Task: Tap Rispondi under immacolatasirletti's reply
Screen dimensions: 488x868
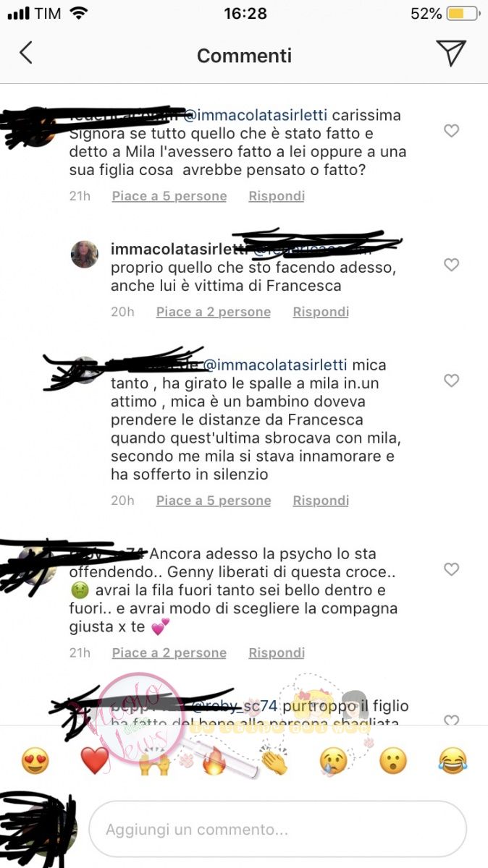Action: tap(321, 312)
